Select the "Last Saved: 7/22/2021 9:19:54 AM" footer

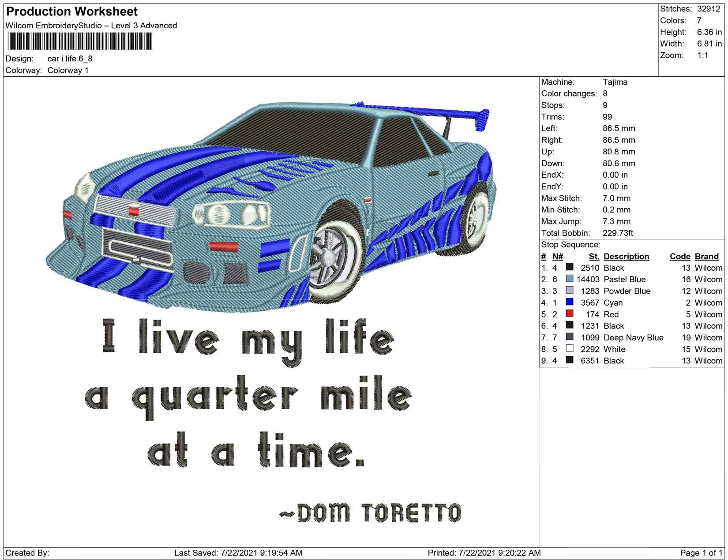[x=238, y=553]
